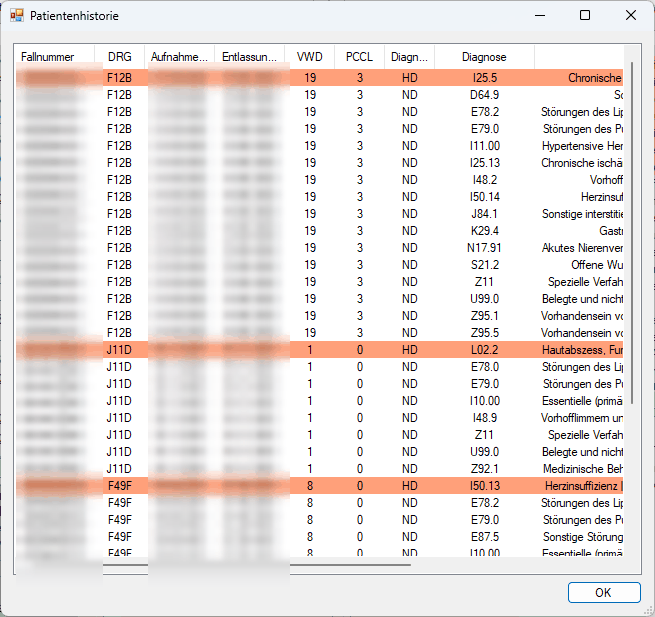Click PCCL value 3 in N17.91 row

(x=360, y=248)
